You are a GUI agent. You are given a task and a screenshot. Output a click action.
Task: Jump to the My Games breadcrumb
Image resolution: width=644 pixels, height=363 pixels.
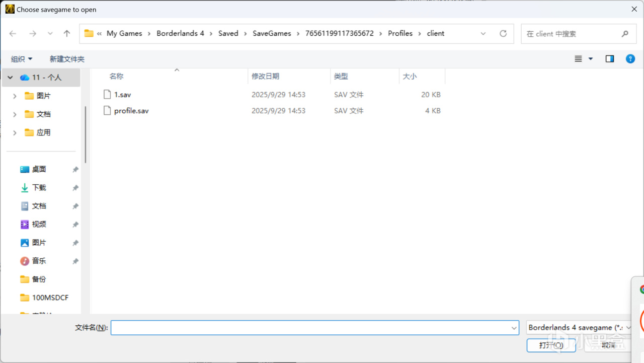pos(124,34)
